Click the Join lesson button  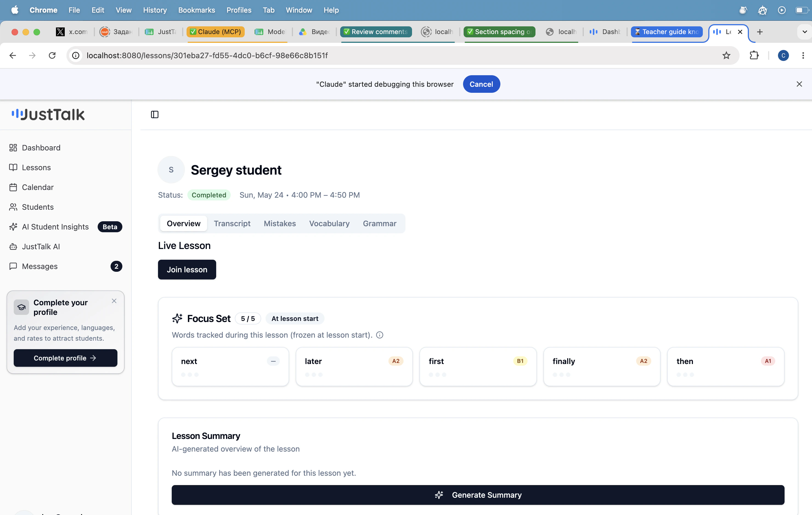(187, 269)
